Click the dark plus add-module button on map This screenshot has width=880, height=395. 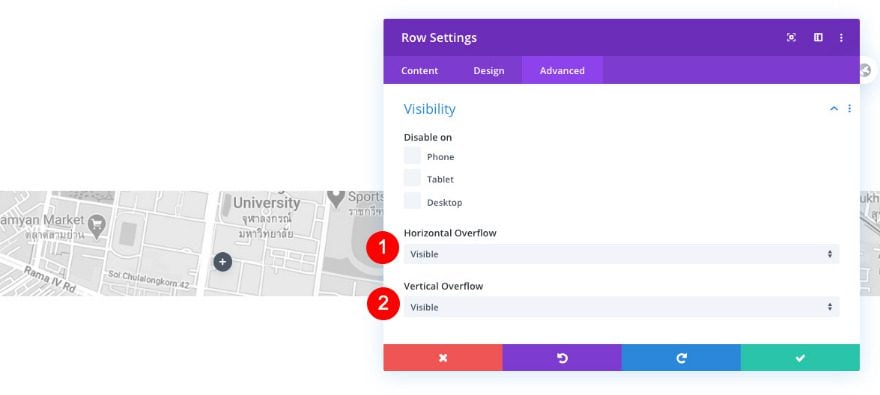pos(222,261)
